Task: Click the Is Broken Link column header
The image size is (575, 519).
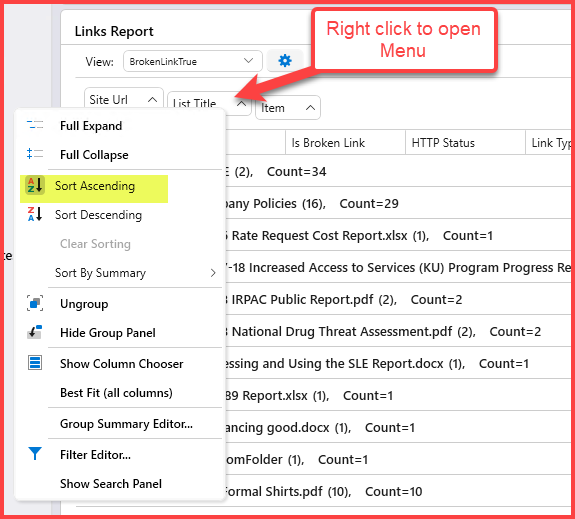Action: (345, 142)
